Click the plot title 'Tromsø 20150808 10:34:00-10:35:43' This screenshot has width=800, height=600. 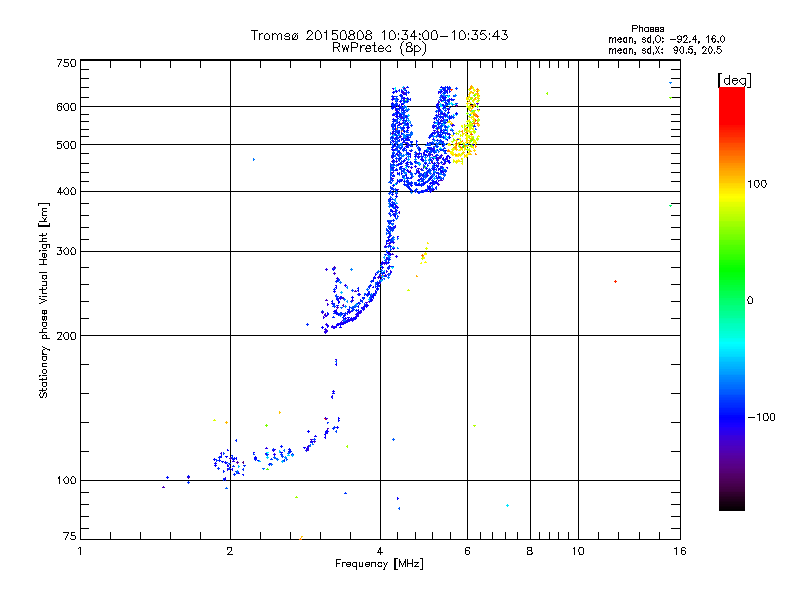pyautogui.click(x=379, y=35)
